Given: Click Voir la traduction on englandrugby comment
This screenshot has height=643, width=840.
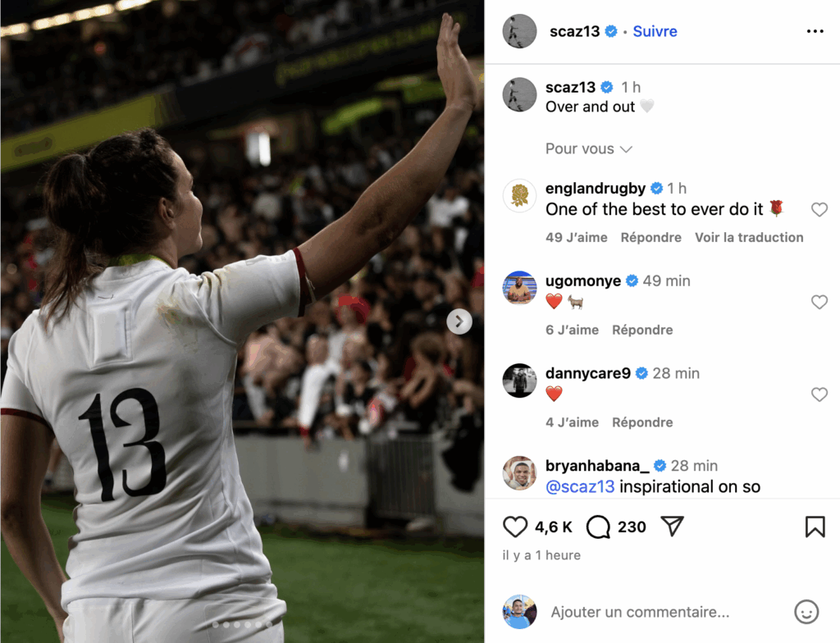Looking at the screenshot, I should [749, 237].
